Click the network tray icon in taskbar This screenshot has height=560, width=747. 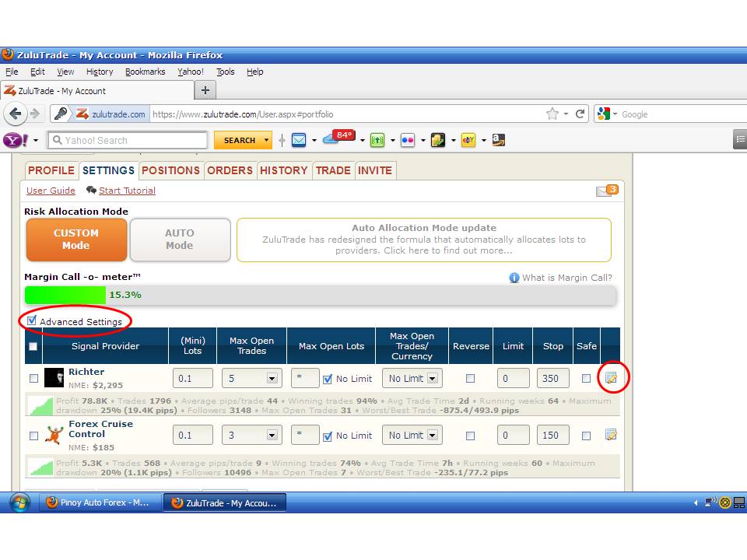(x=712, y=502)
